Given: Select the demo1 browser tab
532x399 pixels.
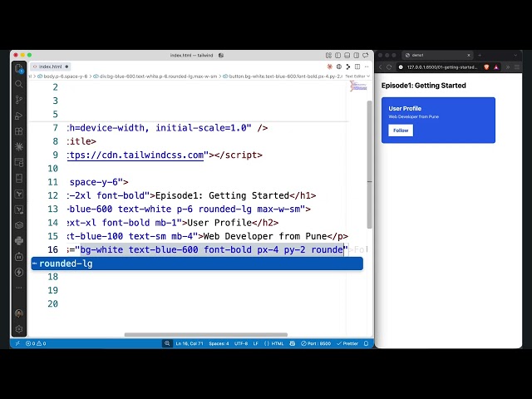Looking at the screenshot, I should 437,55.
